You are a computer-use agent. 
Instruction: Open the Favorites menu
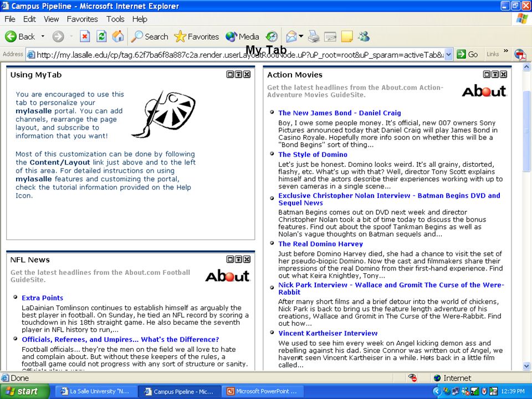click(82, 19)
